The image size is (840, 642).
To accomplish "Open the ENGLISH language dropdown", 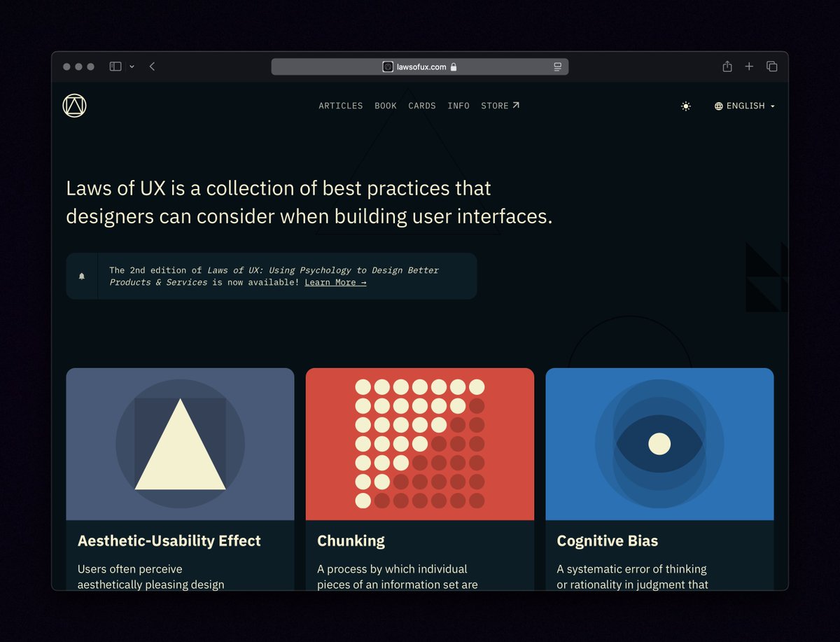I will tap(745, 106).
